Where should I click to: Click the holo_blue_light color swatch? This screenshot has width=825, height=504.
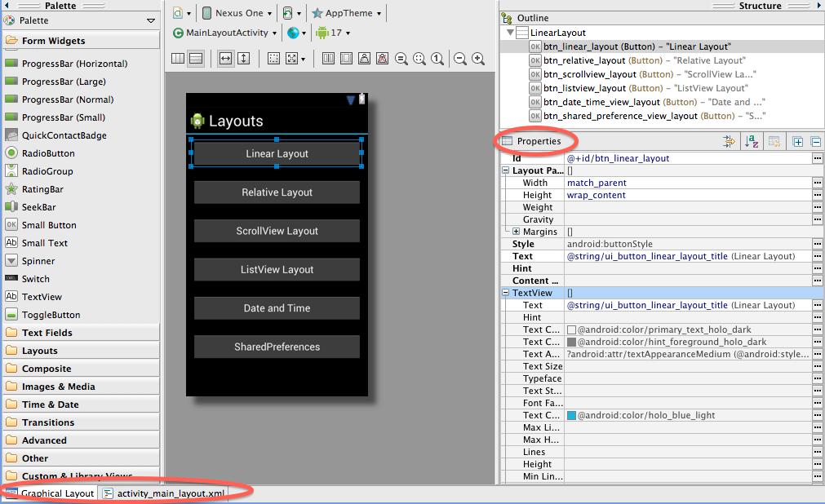coord(571,415)
